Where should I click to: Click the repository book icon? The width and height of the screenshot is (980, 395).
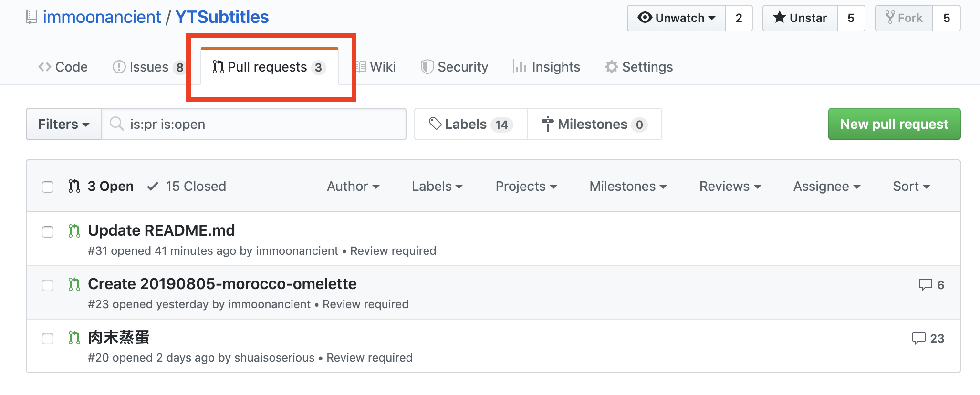31,17
